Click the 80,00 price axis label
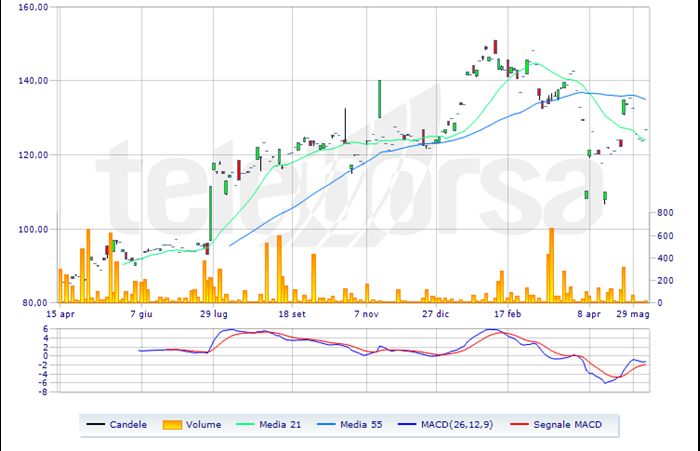Viewport: 700px width, 451px height. point(35,303)
